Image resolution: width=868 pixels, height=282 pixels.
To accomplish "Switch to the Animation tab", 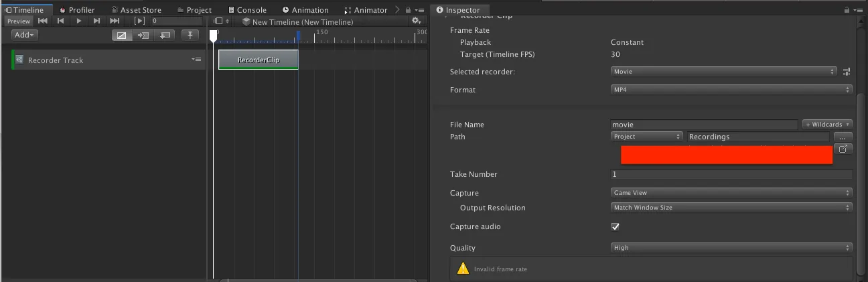I will (305, 10).
